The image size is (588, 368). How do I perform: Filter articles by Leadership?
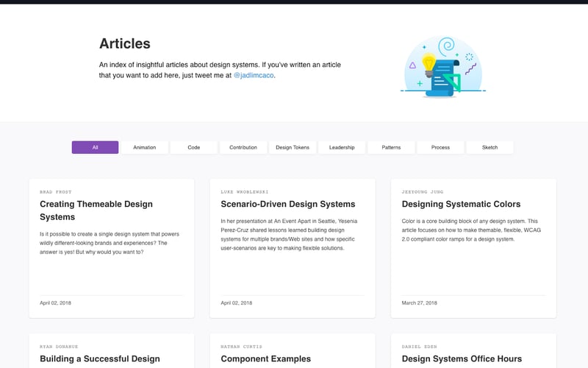tap(342, 147)
